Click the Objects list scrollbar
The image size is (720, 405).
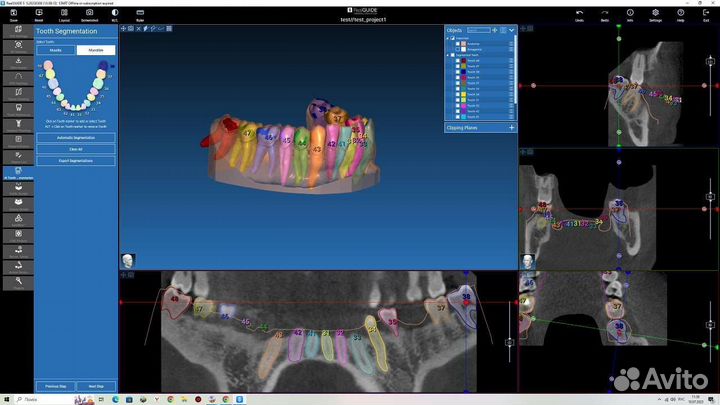pos(515,69)
